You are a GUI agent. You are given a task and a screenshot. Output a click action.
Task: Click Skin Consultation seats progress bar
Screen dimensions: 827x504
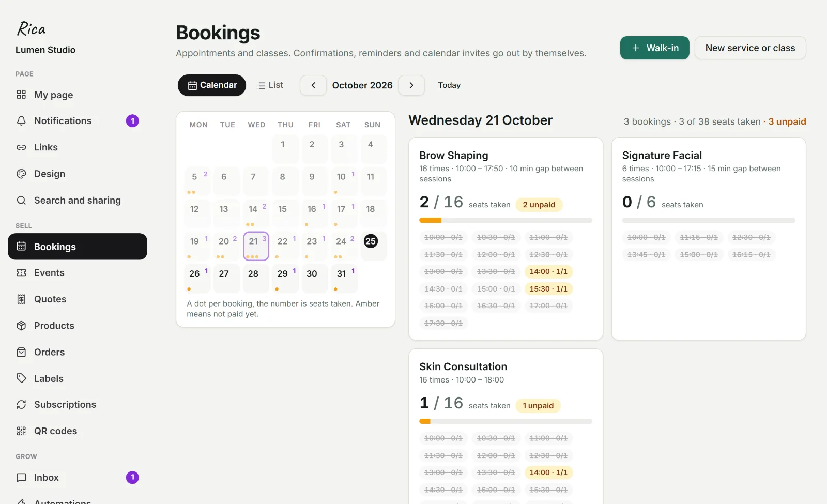coord(506,421)
